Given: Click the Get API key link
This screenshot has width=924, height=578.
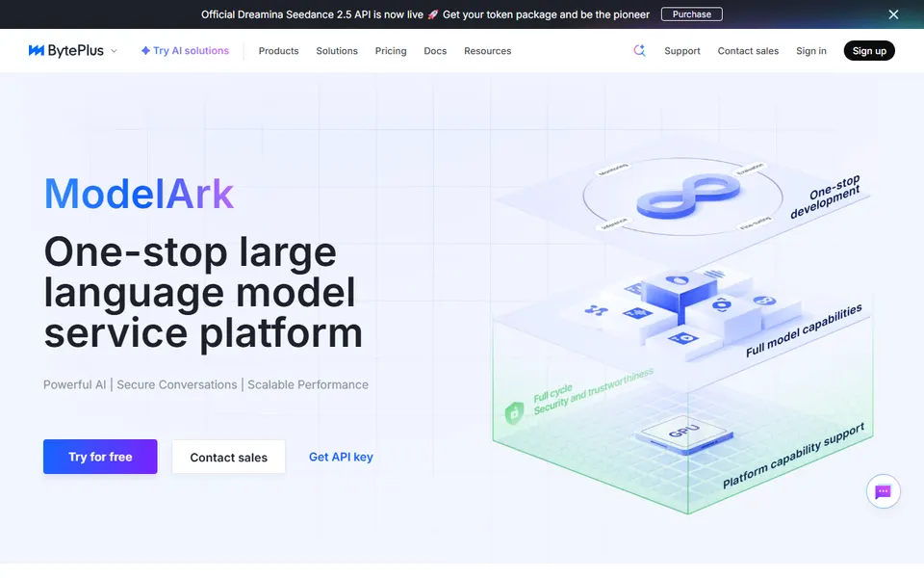Looking at the screenshot, I should (341, 457).
